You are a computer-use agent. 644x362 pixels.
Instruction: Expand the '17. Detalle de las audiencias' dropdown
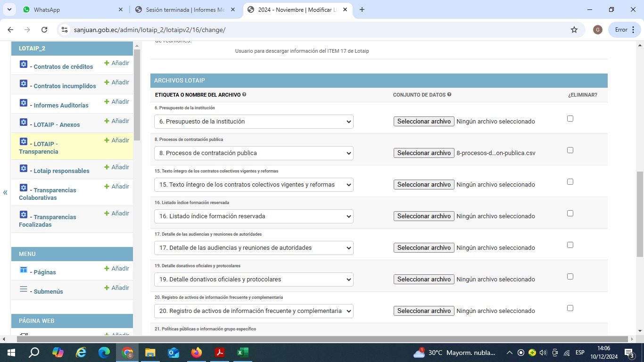(254, 248)
